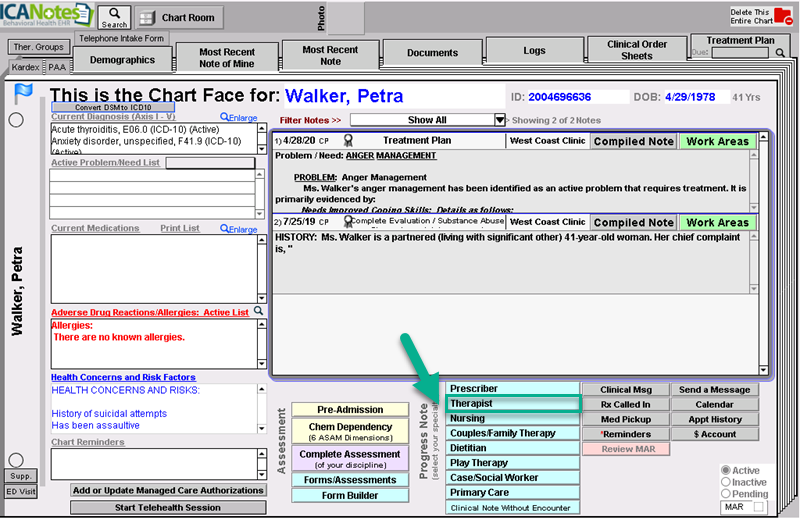Open the PAA tab
Viewport: 800px width, 520px height.
[57, 67]
